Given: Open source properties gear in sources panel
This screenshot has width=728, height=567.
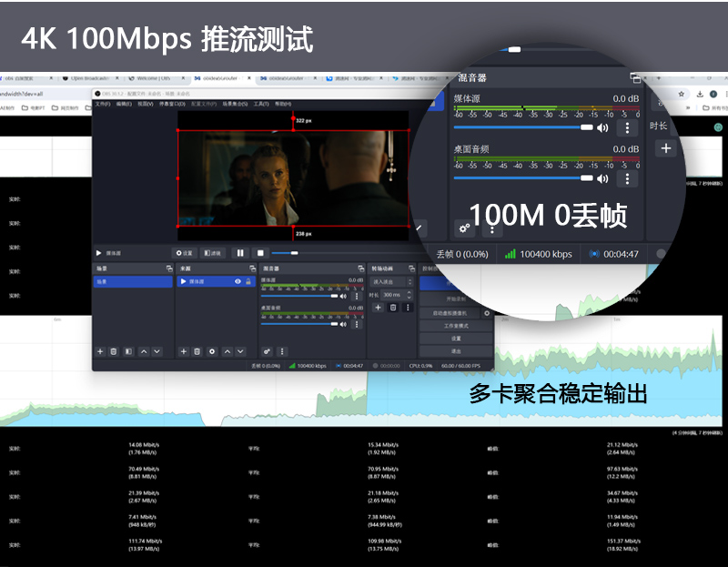Looking at the screenshot, I should tap(212, 350).
